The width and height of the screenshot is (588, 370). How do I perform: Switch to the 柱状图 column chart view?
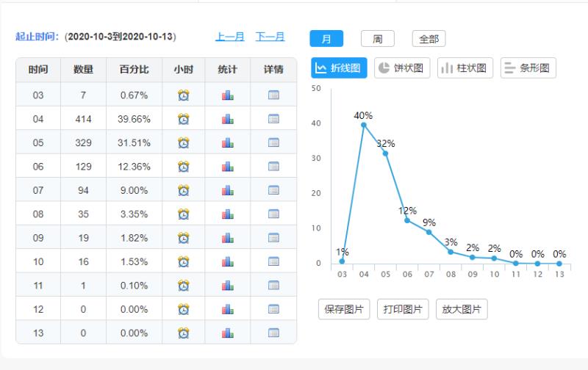point(465,68)
